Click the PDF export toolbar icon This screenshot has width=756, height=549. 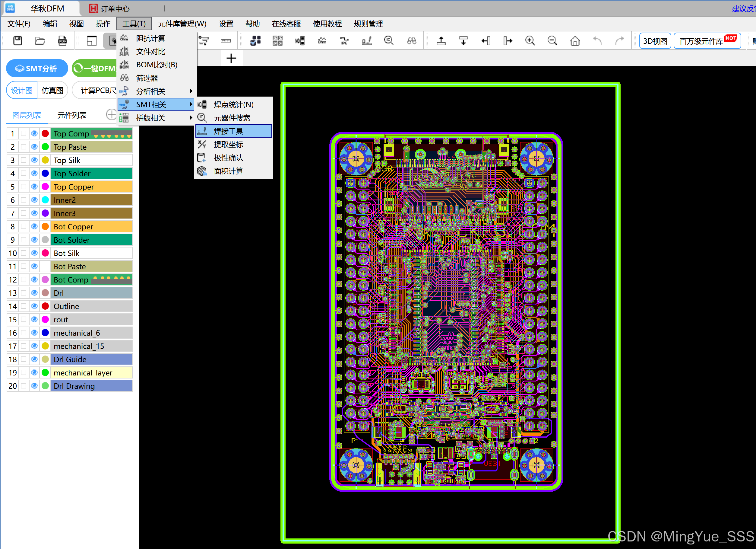(x=62, y=41)
